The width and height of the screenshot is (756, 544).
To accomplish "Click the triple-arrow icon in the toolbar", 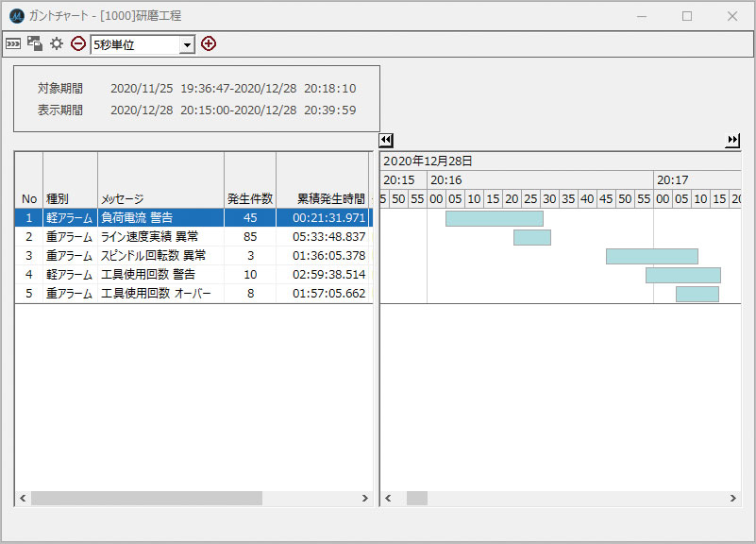I will click(x=13, y=43).
